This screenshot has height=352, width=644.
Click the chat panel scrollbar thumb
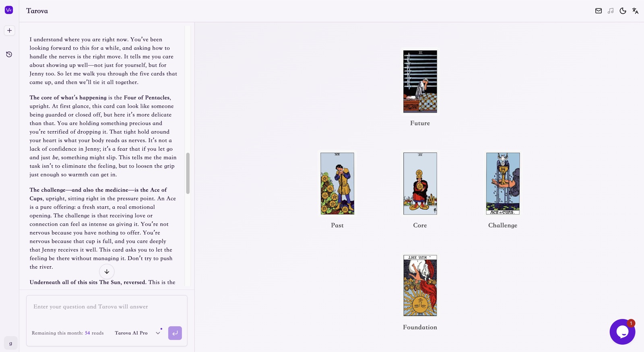tap(188, 173)
